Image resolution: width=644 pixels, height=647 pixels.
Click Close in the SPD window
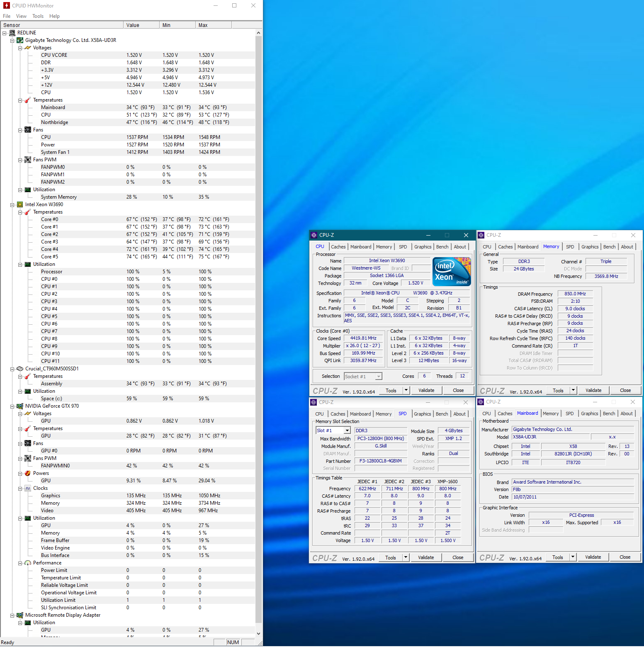(458, 557)
